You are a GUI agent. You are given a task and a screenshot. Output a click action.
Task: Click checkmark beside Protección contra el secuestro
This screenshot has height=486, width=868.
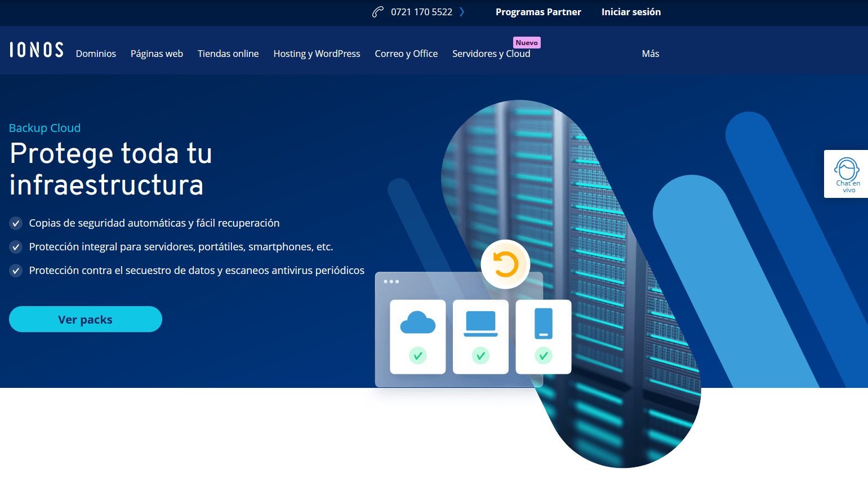[x=16, y=271]
